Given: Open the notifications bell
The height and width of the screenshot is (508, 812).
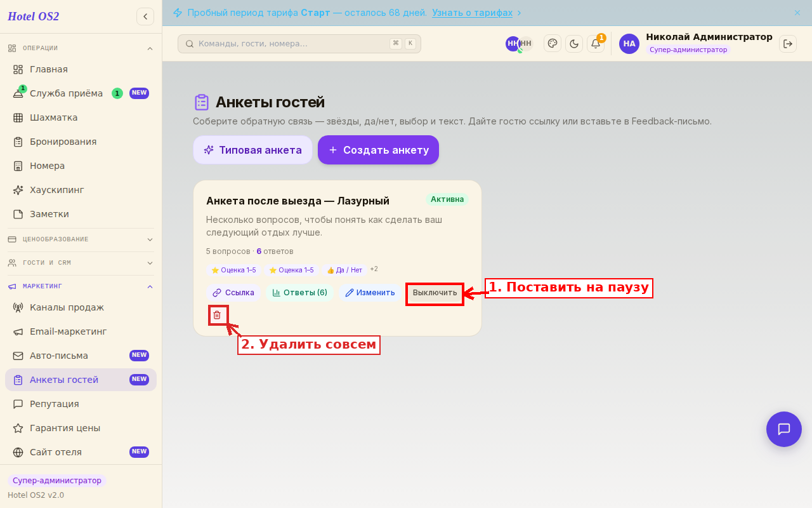Looking at the screenshot, I should 596,44.
